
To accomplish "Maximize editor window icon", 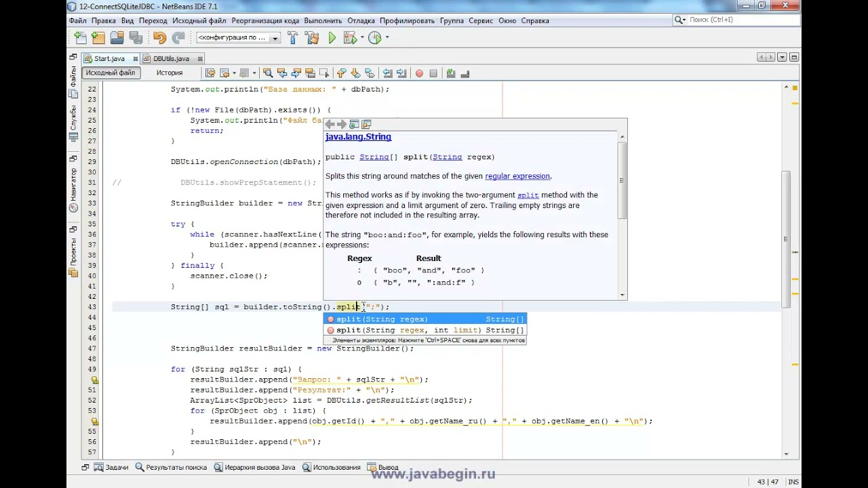I will (794, 58).
